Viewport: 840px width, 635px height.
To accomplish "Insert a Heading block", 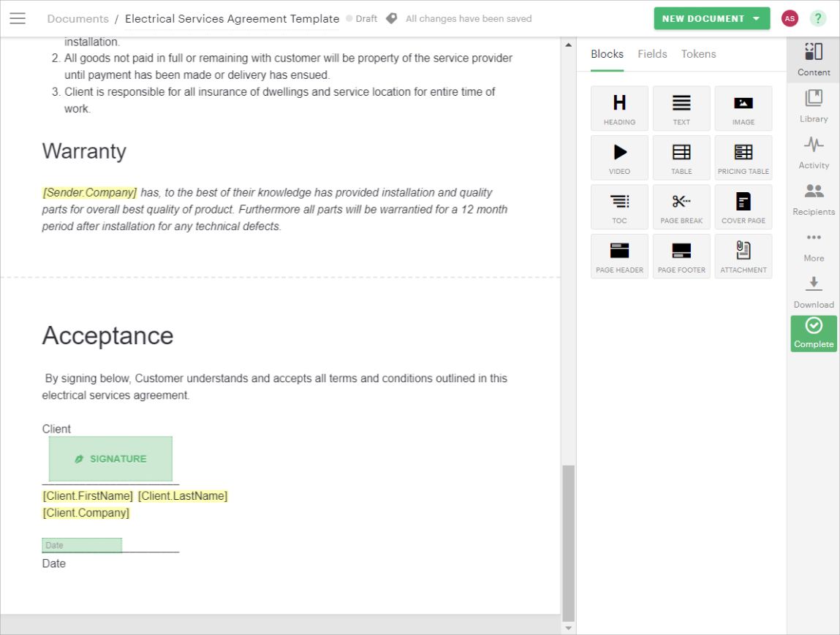I will pos(618,108).
